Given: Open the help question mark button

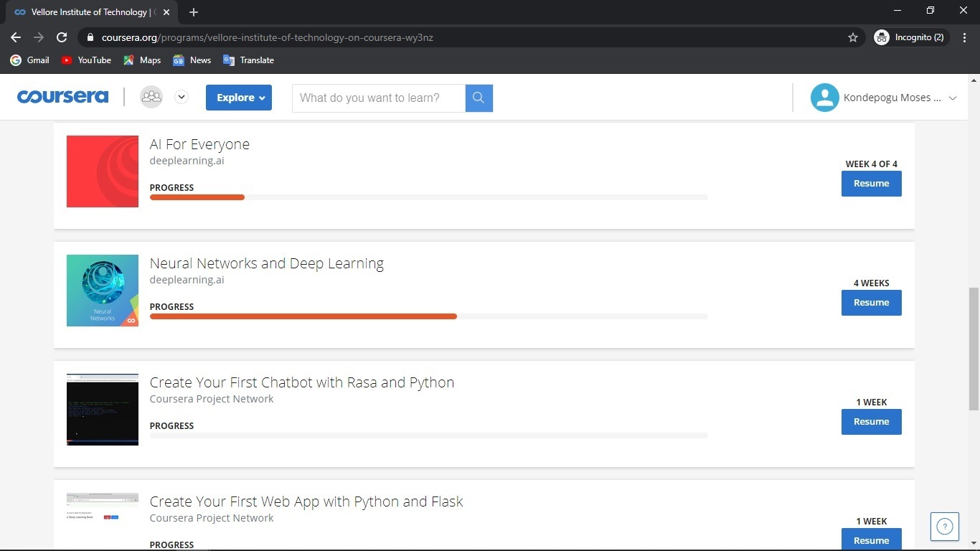Looking at the screenshot, I should click(x=945, y=527).
